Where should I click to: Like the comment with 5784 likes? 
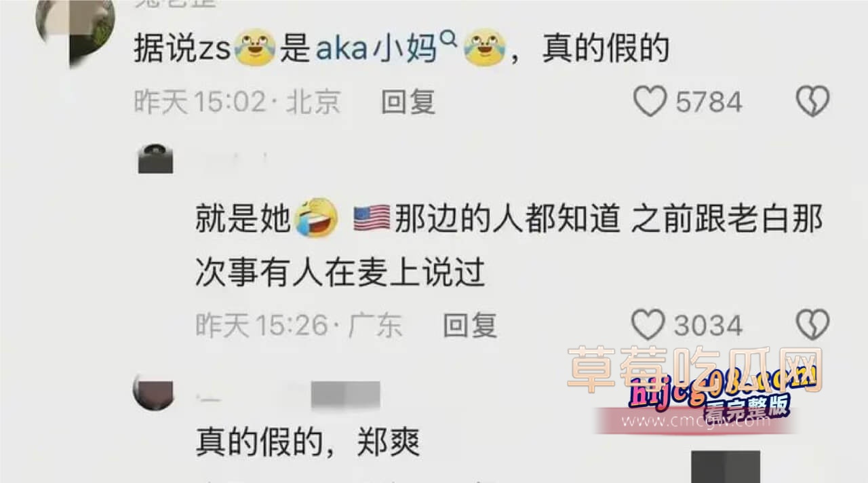[650, 102]
